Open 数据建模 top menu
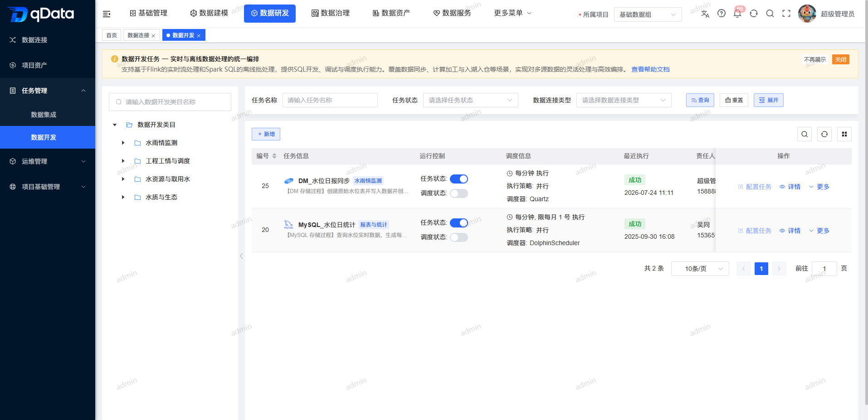This screenshot has width=868, height=420. click(x=209, y=13)
